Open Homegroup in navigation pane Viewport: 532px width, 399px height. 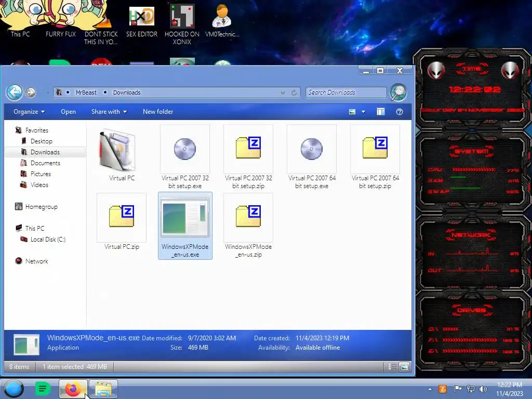tap(41, 207)
